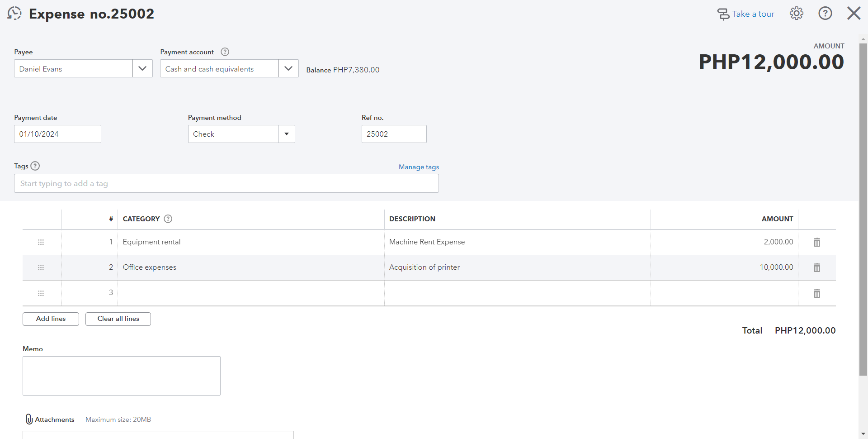Expand the Payee dropdown arrow

[x=142, y=68]
